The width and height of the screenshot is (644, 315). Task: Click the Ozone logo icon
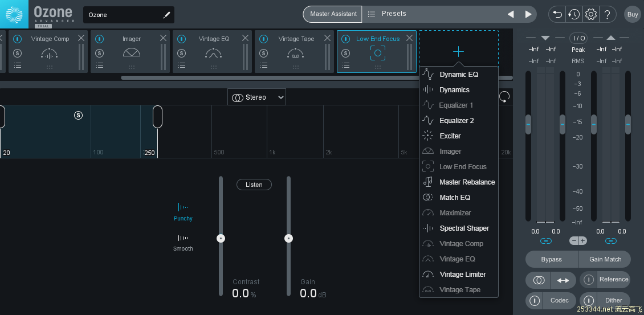coord(14,14)
